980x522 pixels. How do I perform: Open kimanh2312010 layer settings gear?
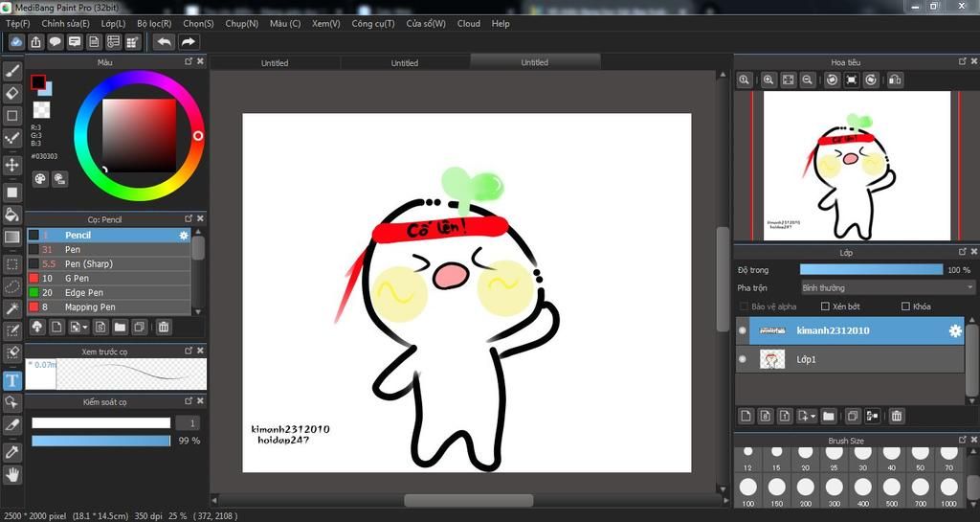pyautogui.click(x=955, y=330)
